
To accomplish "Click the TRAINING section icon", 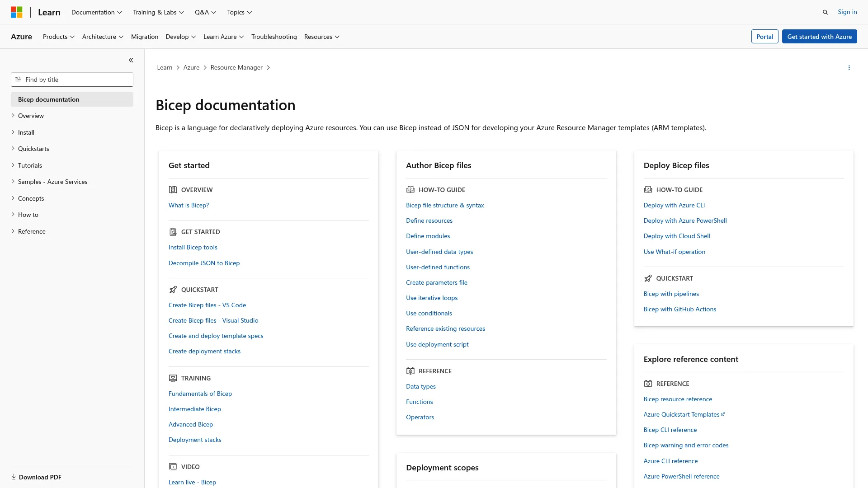I will [173, 378].
